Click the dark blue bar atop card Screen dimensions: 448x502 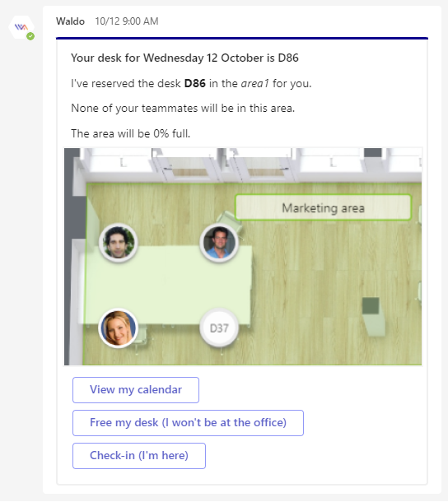pos(242,39)
